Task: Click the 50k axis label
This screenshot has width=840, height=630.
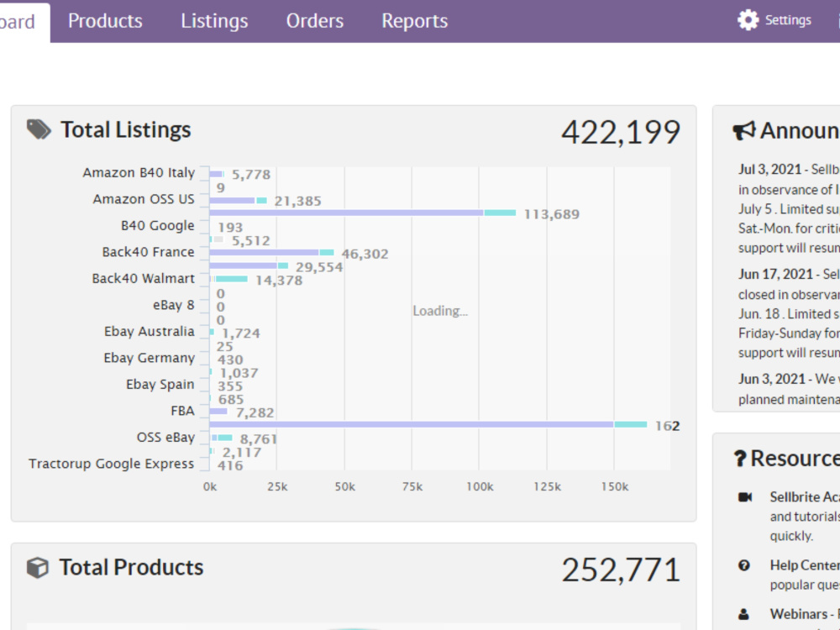Action: (345, 487)
